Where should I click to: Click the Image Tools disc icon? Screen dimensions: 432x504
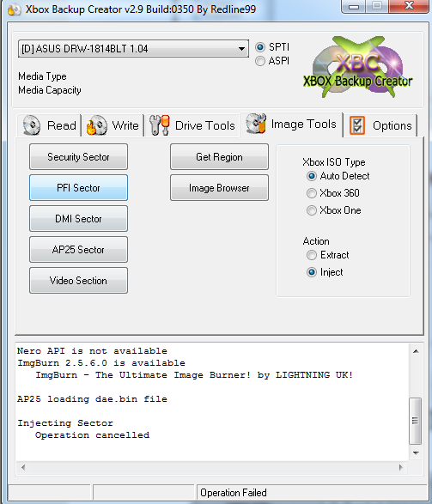point(256,124)
